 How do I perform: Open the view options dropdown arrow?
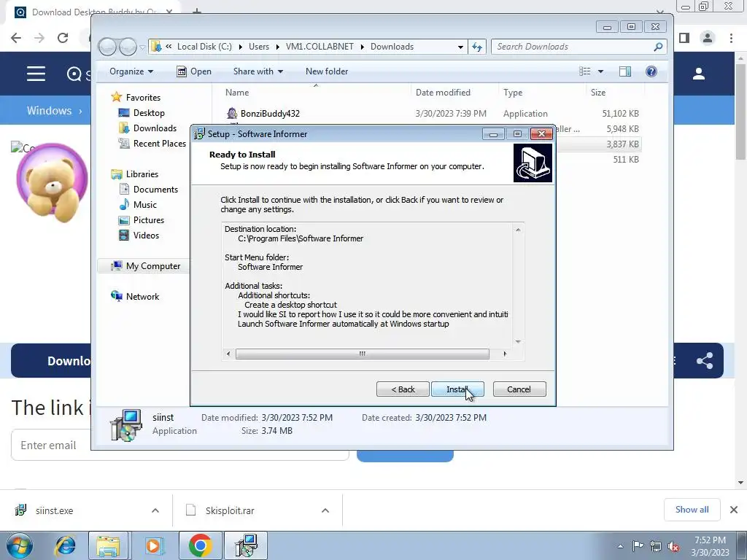[x=601, y=71]
